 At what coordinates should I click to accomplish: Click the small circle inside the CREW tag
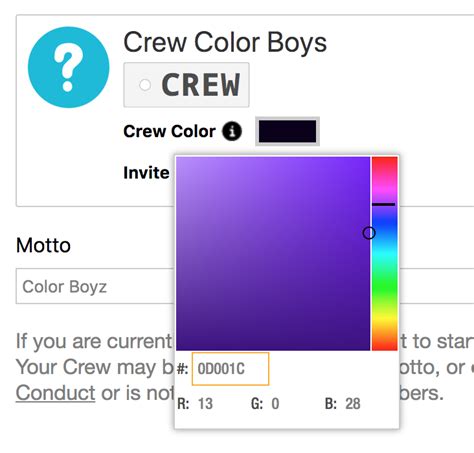point(145,85)
